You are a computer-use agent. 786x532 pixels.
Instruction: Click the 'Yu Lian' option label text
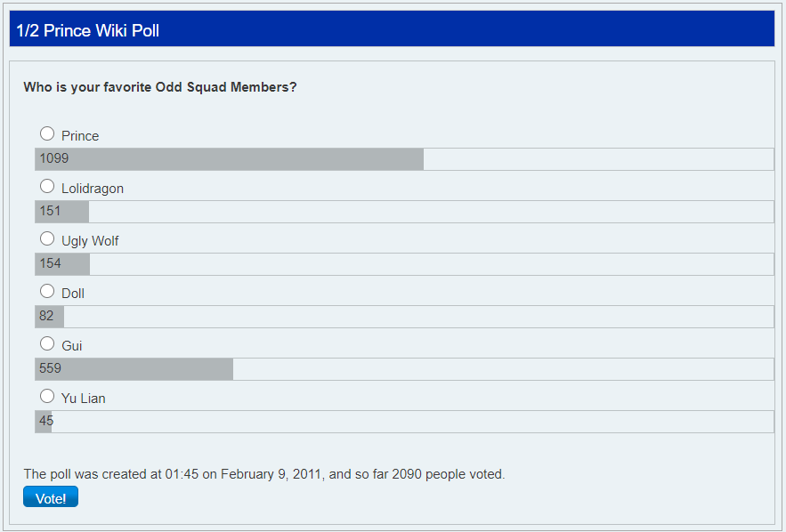click(x=84, y=399)
